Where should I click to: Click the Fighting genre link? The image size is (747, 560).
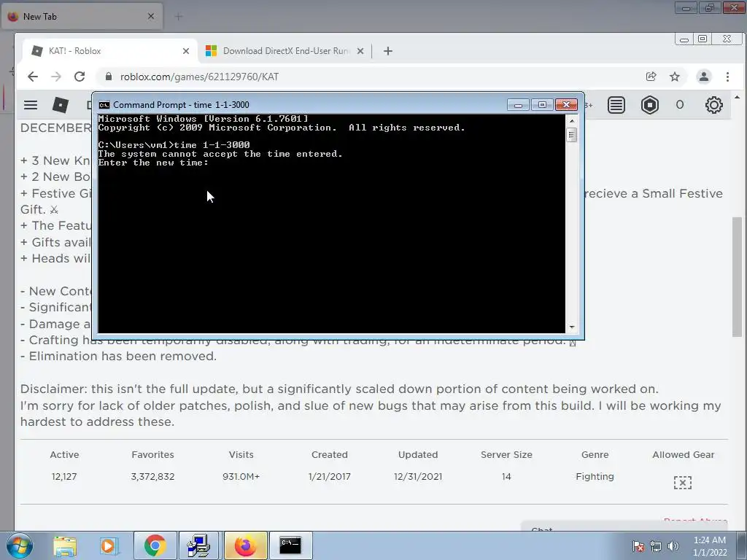pos(595,477)
